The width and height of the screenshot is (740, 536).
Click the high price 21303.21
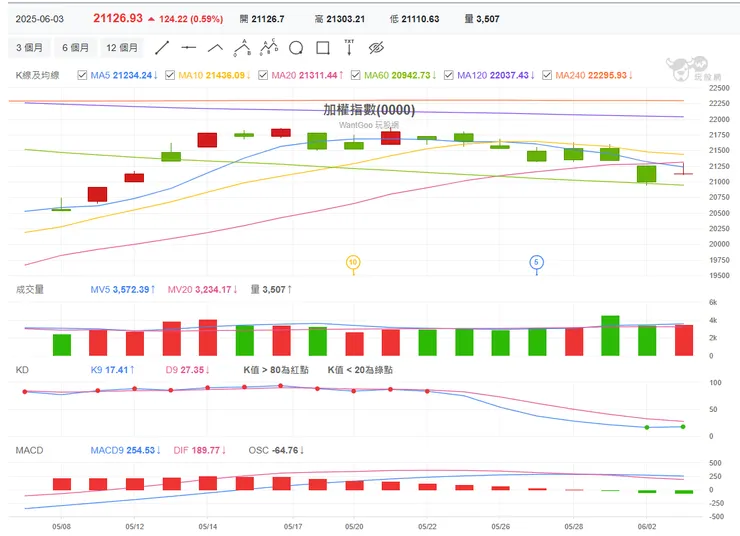(345, 19)
